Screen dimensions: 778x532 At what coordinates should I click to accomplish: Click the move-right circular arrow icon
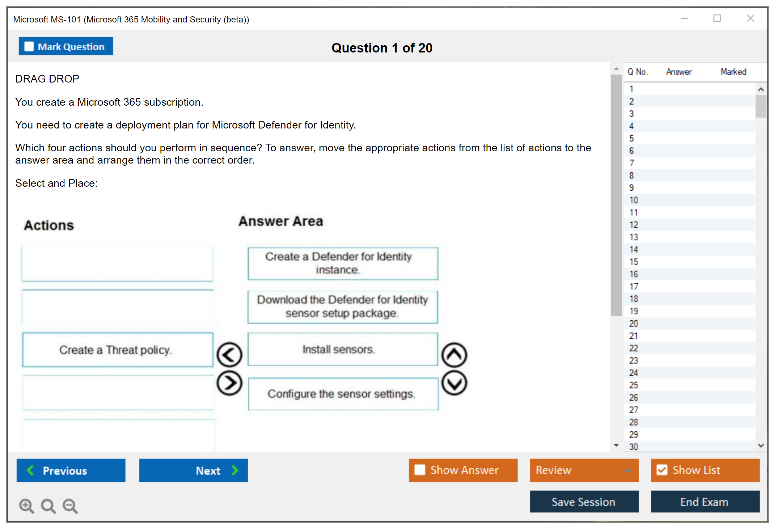(x=229, y=383)
